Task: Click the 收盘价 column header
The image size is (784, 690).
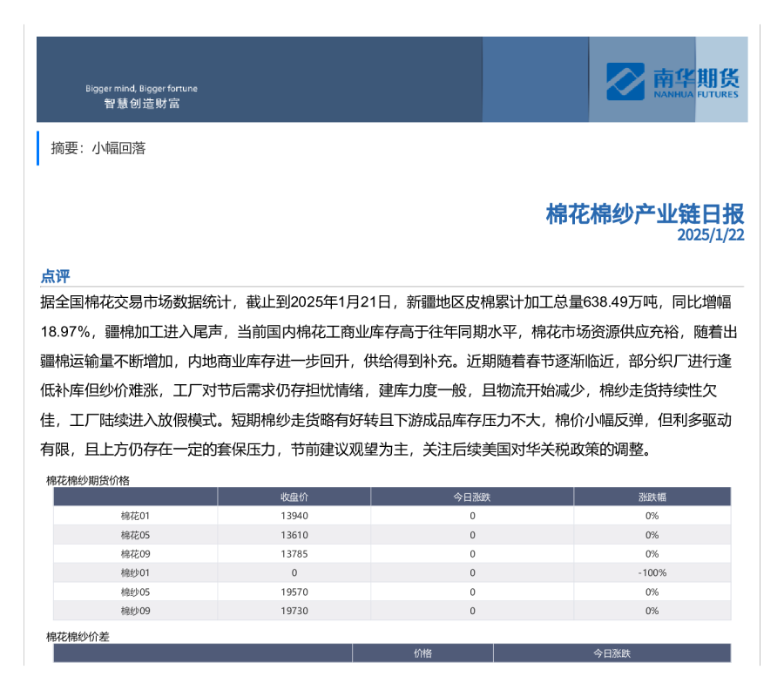Action: [294, 497]
